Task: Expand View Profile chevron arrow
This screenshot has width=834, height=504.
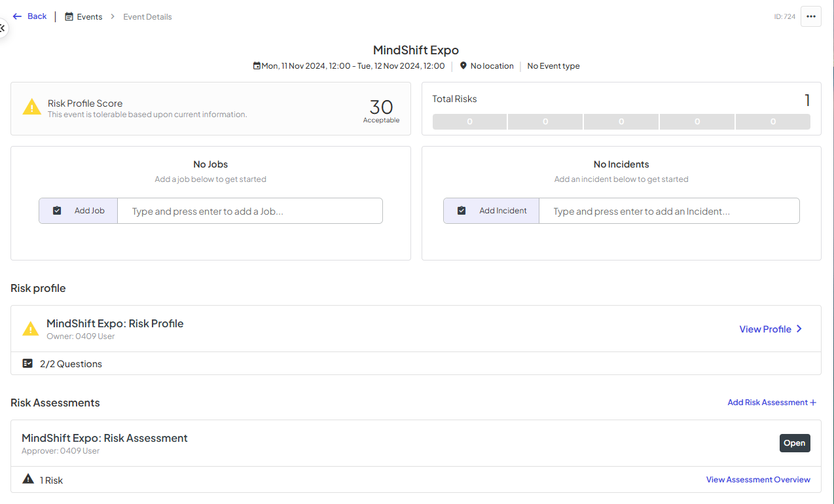Action: [x=799, y=329]
